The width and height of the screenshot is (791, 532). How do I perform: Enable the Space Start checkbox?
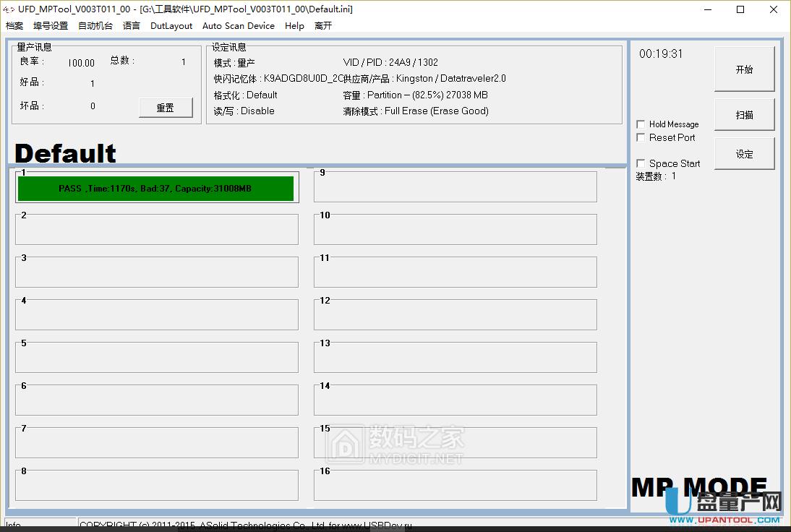641,163
